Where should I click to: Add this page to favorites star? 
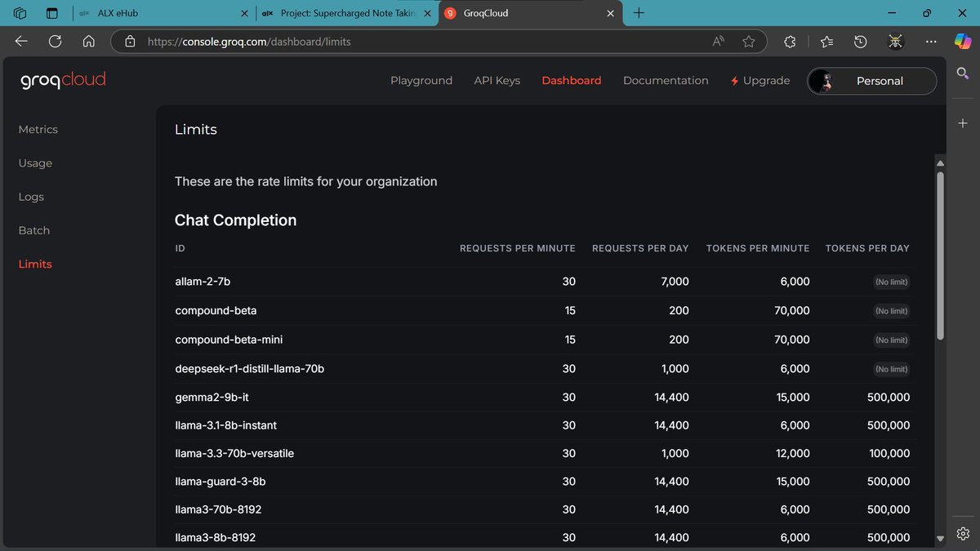coord(749,41)
